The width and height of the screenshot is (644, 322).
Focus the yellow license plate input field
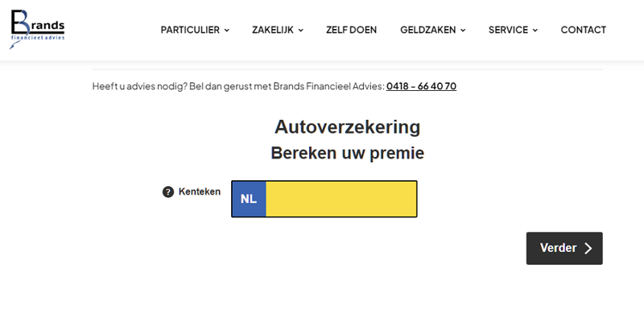[x=341, y=199]
